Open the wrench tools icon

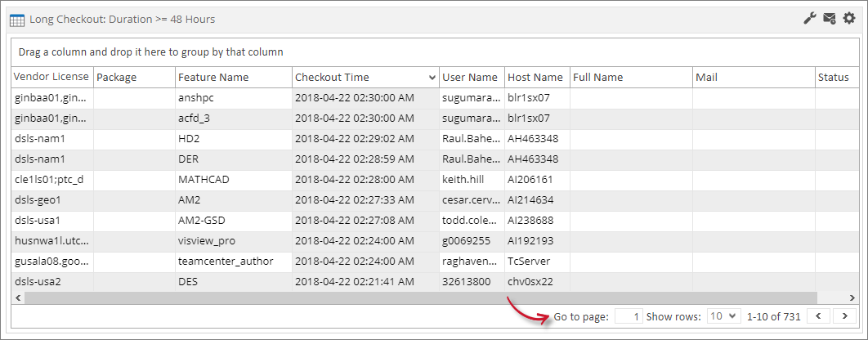click(x=810, y=19)
